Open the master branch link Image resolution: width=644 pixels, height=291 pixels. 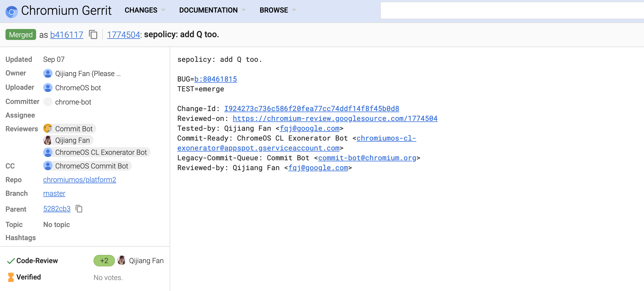tap(54, 193)
